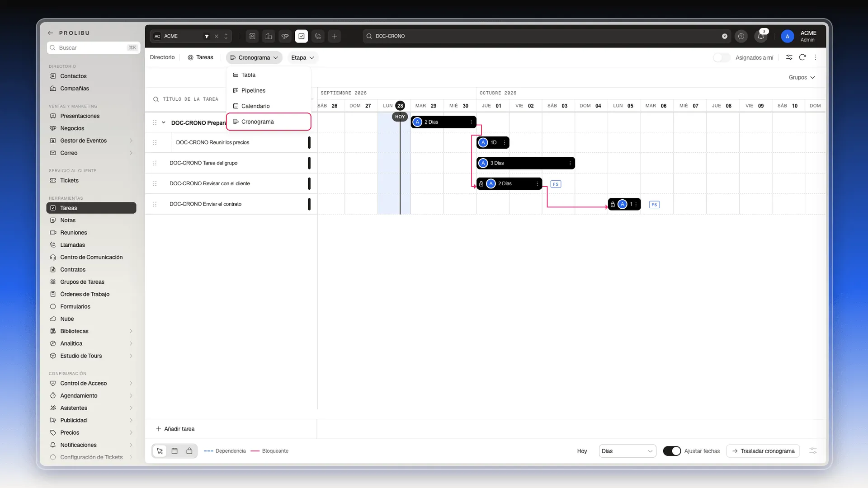The image size is (868, 488).
Task: Open the Días time scale combo box
Action: click(627, 451)
